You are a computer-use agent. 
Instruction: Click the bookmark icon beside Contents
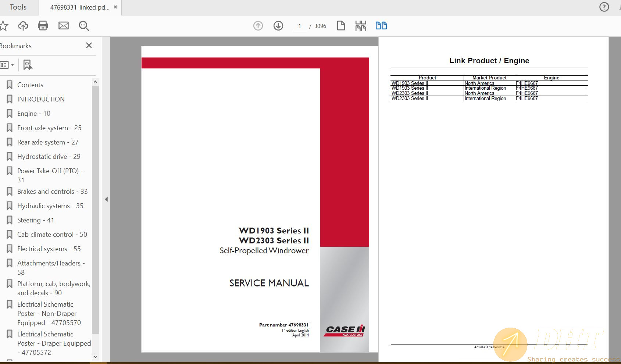[x=10, y=85]
